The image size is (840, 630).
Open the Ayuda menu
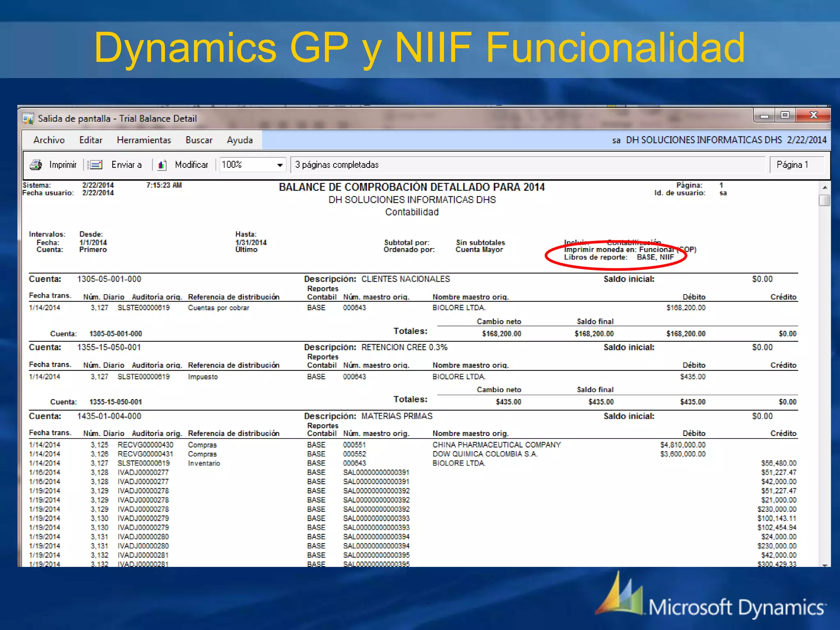point(240,140)
